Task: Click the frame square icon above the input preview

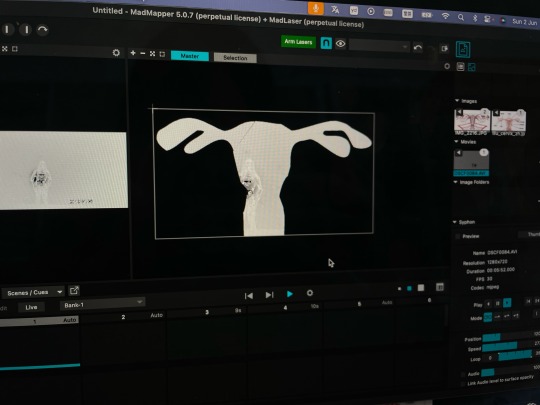Action: point(14,49)
